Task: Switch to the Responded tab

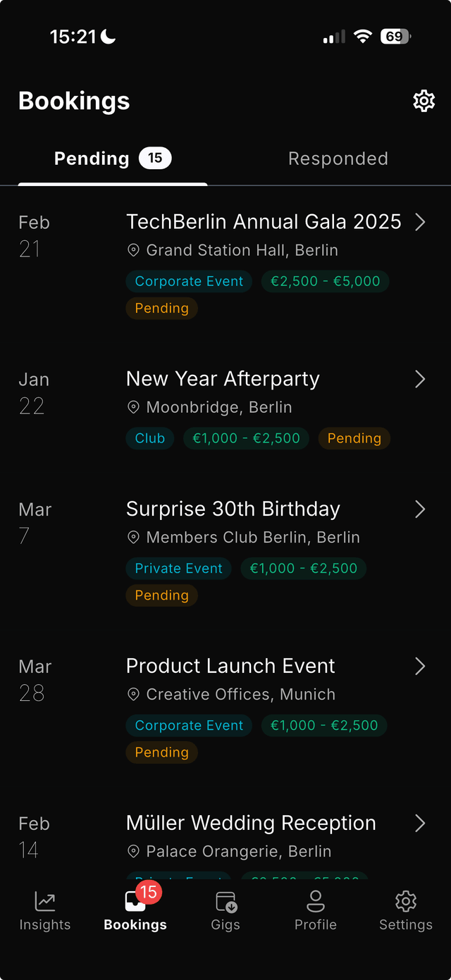Action: click(x=338, y=159)
